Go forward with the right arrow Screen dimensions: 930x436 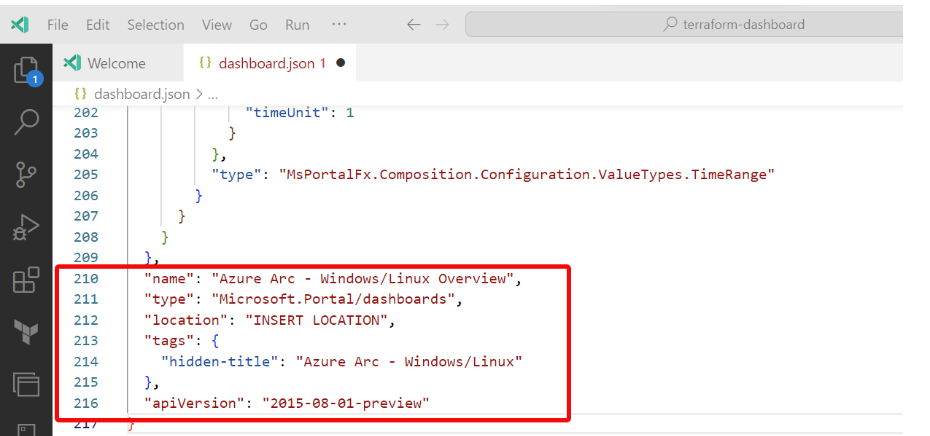[x=442, y=25]
